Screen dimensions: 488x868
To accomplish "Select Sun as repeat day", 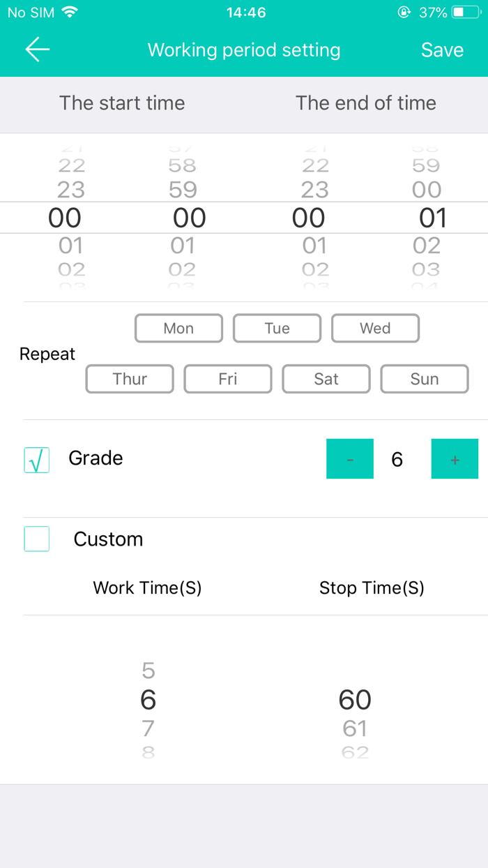I will pyautogui.click(x=425, y=379).
